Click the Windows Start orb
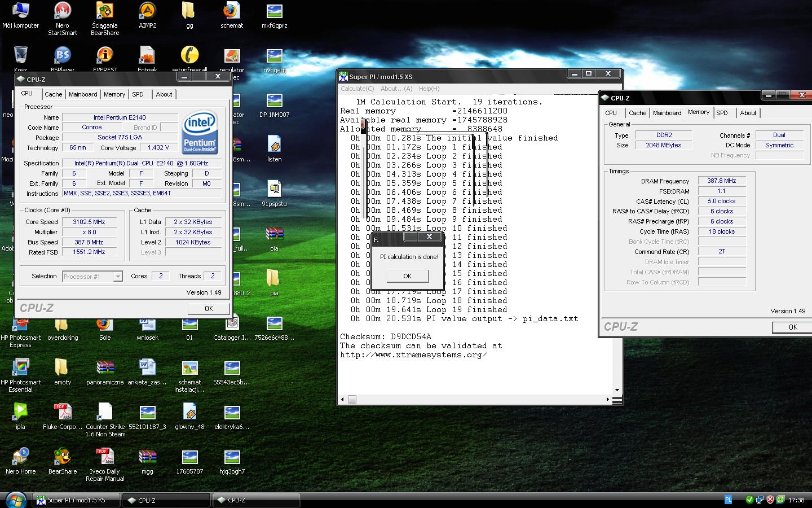812x508 pixels. point(15,500)
